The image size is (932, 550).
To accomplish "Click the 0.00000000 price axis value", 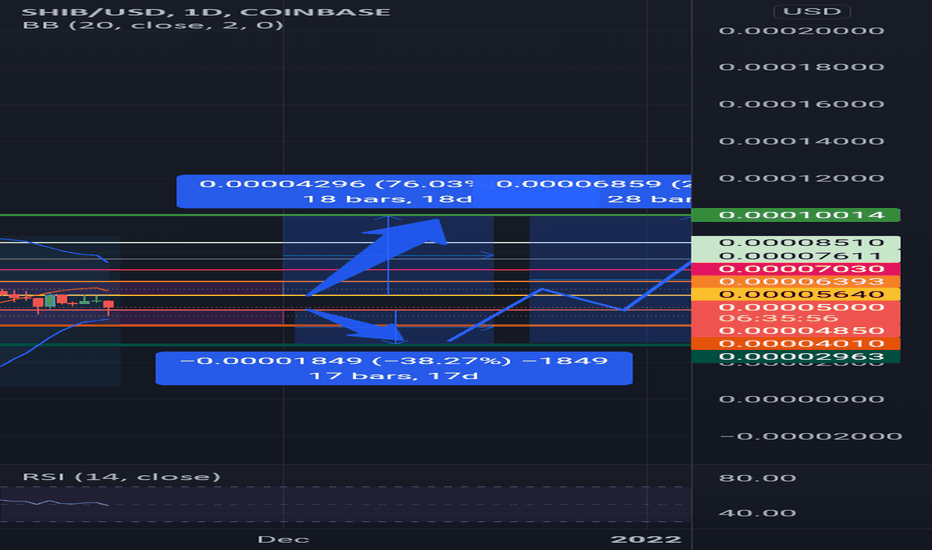I will click(801, 398).
